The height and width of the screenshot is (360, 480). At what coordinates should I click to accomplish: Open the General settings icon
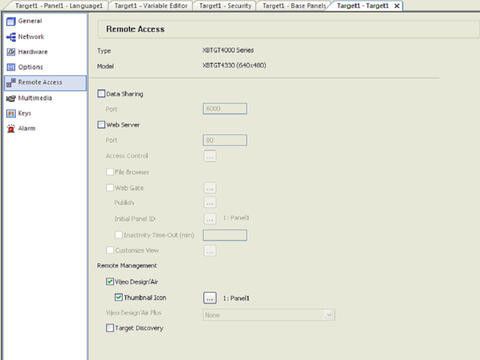click(x=11, y=21)
